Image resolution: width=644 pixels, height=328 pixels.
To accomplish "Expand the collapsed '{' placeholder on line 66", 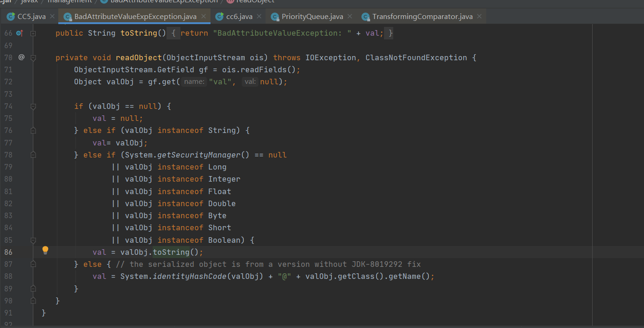I will (x=173, y=33).
